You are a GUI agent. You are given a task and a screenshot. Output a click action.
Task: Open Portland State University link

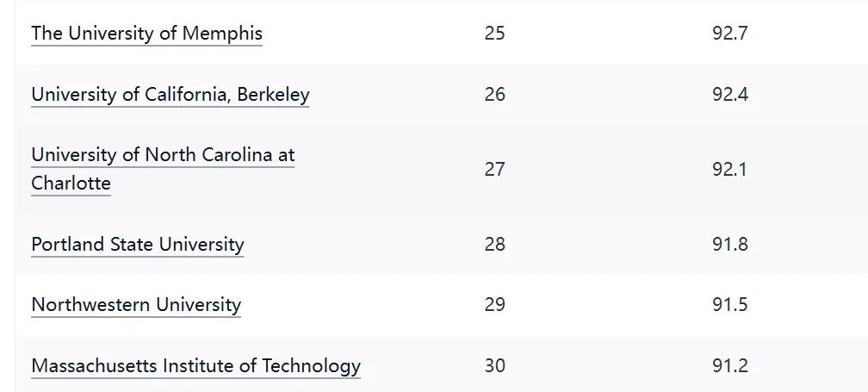click(137, 244)
